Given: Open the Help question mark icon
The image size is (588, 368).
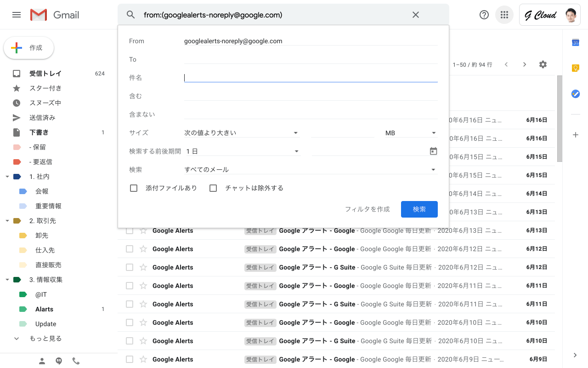Looking at the screenshot, I should point(484,15).
